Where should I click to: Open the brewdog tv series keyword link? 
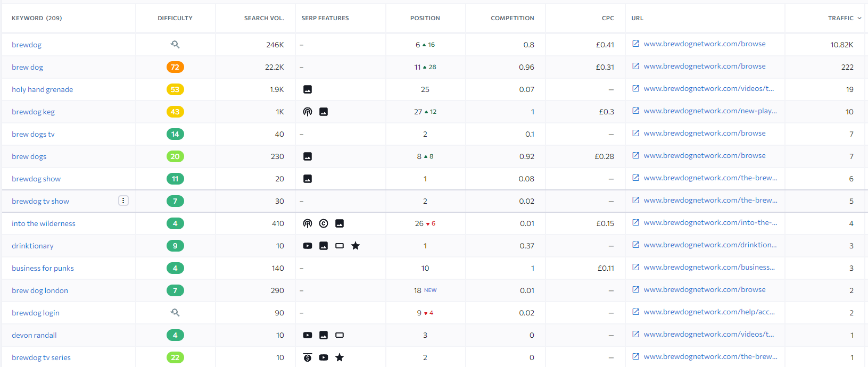[41, 357]
